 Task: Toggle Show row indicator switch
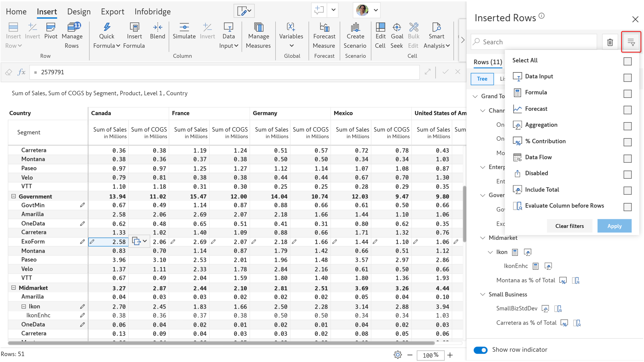pos(480,350)
